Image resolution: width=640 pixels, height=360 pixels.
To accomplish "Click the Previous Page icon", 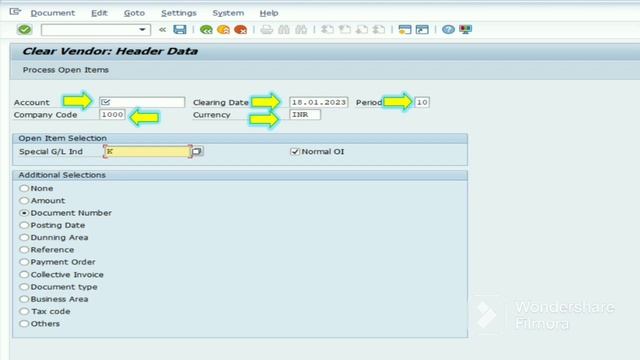I will point(344,29).
